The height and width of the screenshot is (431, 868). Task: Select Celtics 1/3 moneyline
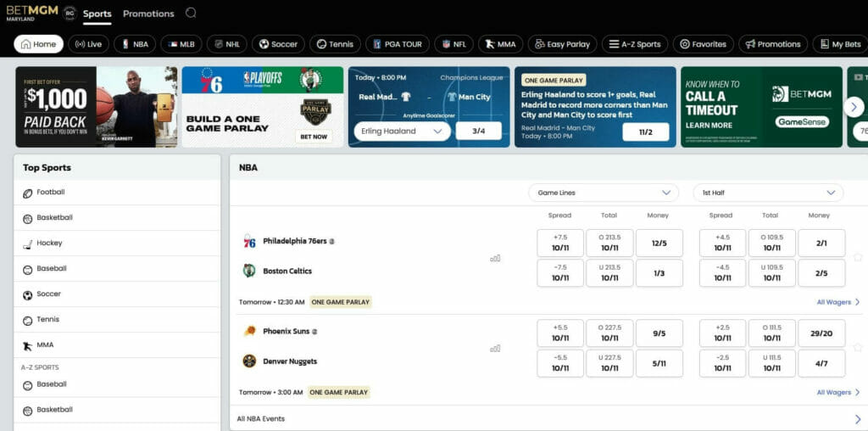click(659, 273)
